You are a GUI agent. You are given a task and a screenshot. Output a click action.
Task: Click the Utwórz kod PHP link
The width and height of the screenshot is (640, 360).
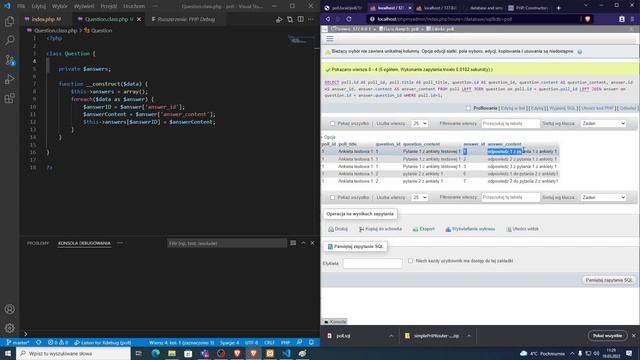[597, 108]
